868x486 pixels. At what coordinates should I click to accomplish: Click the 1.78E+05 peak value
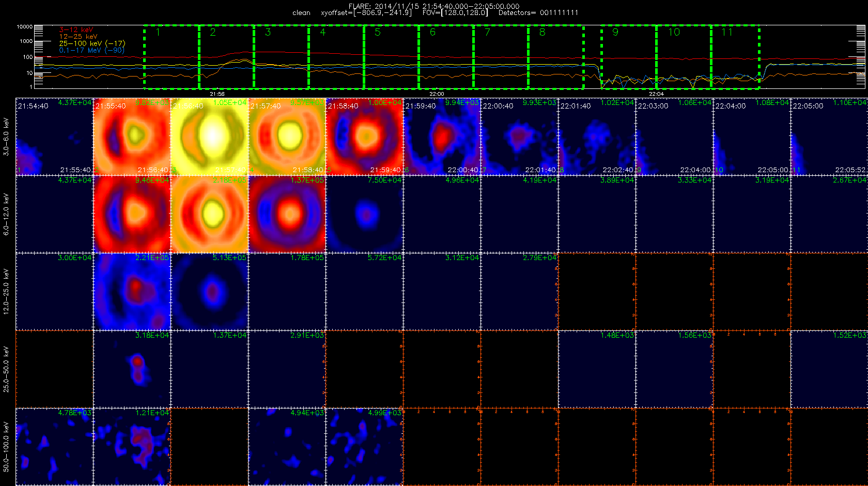[x=307, y=257]
